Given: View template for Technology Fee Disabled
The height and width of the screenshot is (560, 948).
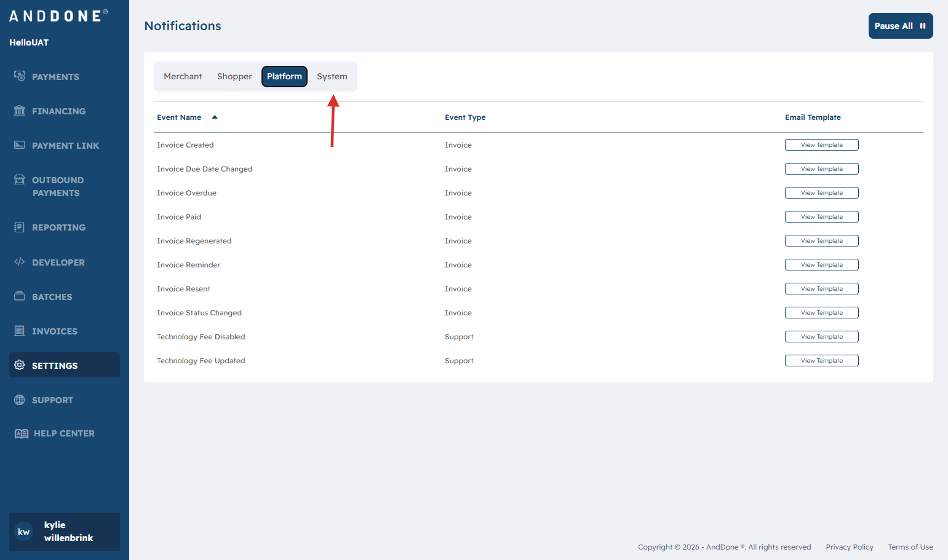Looking at the screenshot, I should 822,337.
